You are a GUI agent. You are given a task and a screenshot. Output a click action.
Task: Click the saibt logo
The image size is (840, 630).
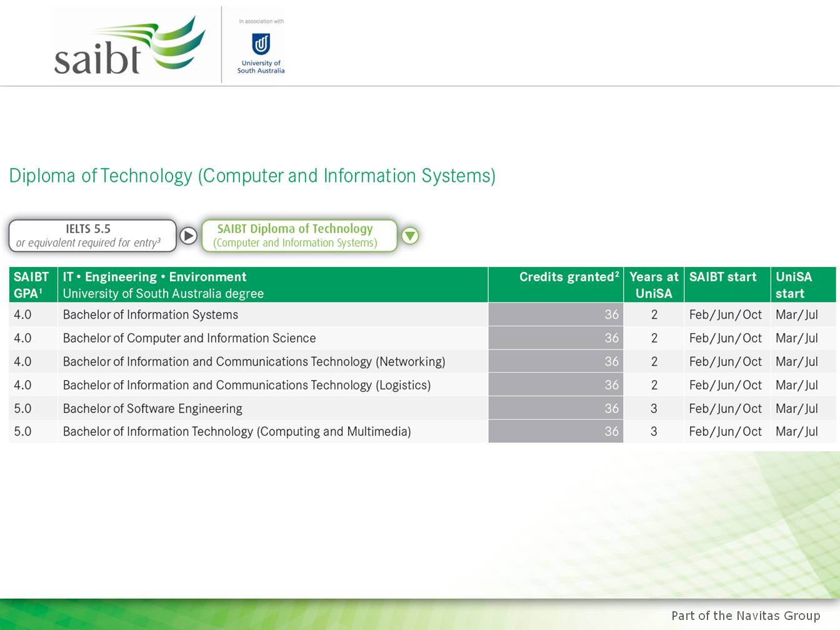click(130, 45)
